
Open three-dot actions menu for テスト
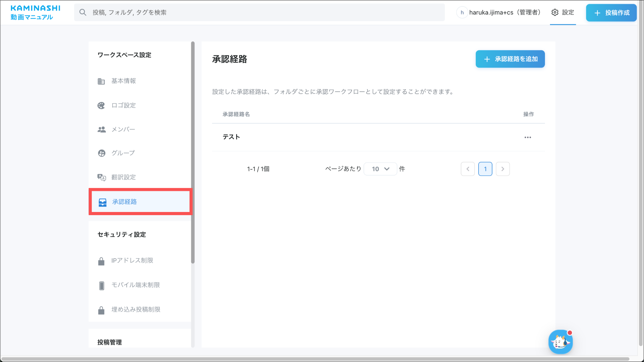528,137
